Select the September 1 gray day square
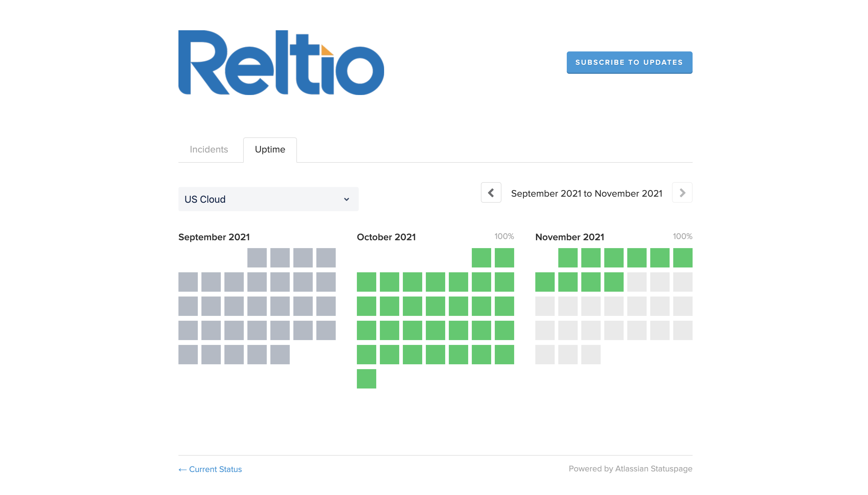The image size is (868, 495). click(x=257, y=258)
